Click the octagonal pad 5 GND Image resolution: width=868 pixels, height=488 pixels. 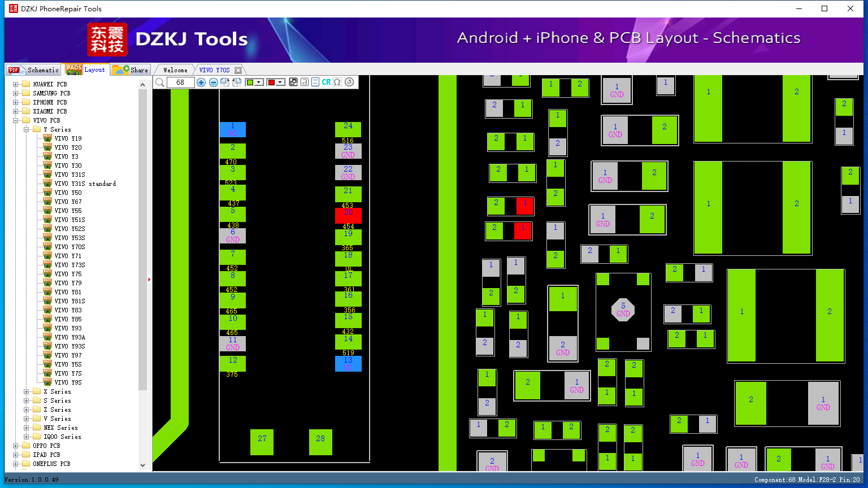point(623,310)
